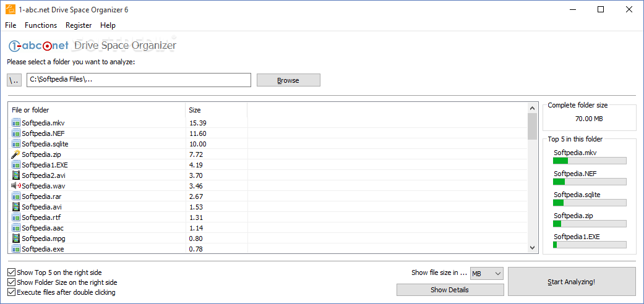Click Softpedia1.EXE label in Top 5 panel

(576, 236)
